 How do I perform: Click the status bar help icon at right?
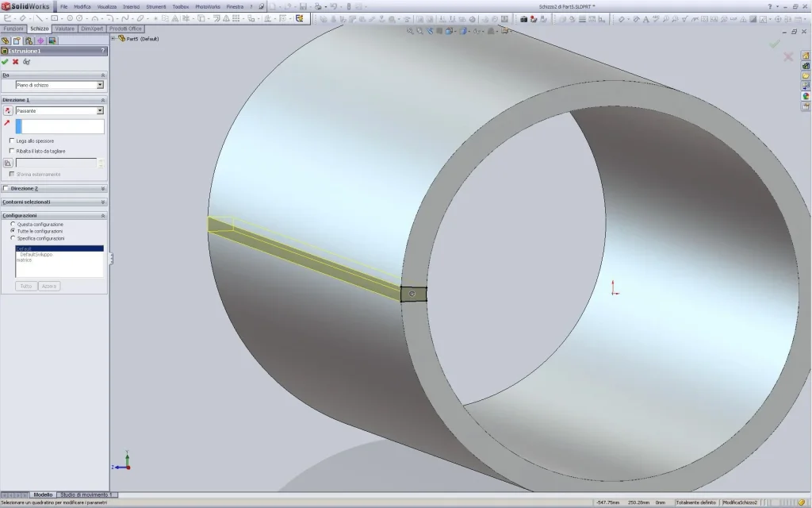(802, 502)
